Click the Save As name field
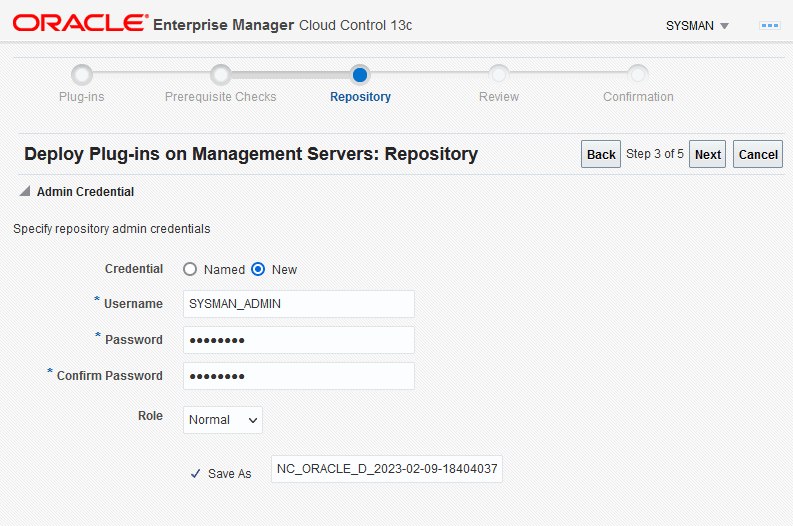Screen dimensions: 793x526 [x=387, y=469]
